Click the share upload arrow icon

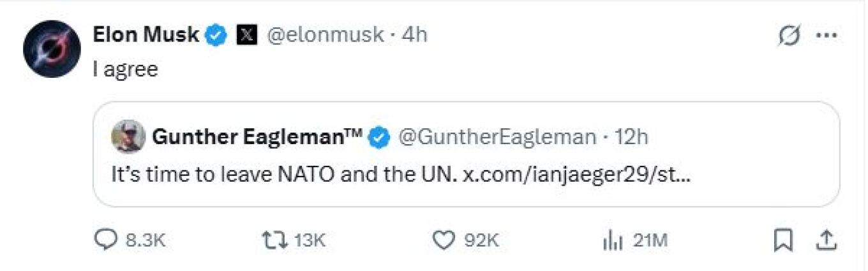pos(826,240)
